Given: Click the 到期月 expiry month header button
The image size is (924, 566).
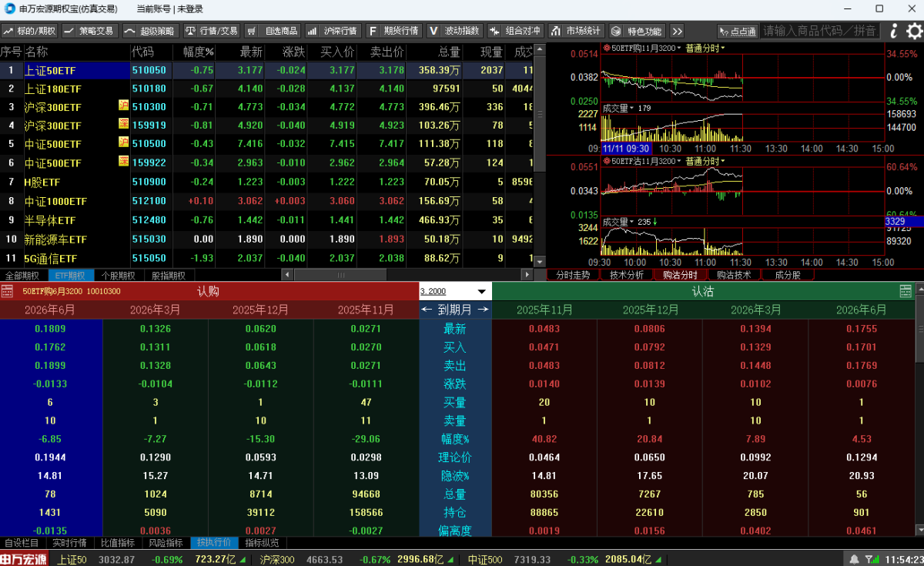Looking at the screenshot, I should click(455, 310).
